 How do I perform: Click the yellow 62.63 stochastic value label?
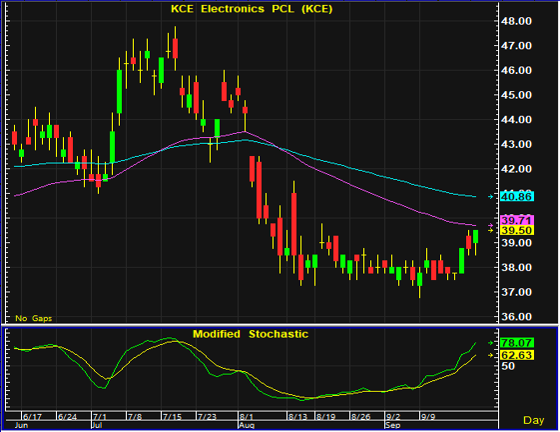click(x=517, y=355)
